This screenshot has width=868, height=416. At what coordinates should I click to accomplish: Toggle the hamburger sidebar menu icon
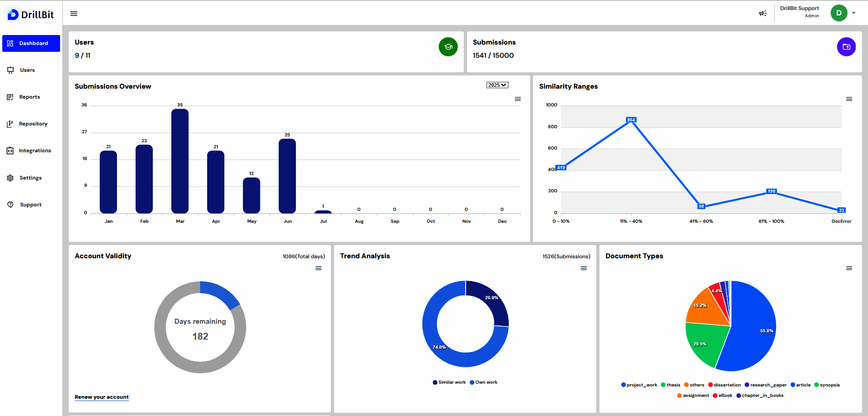point(74,14)
